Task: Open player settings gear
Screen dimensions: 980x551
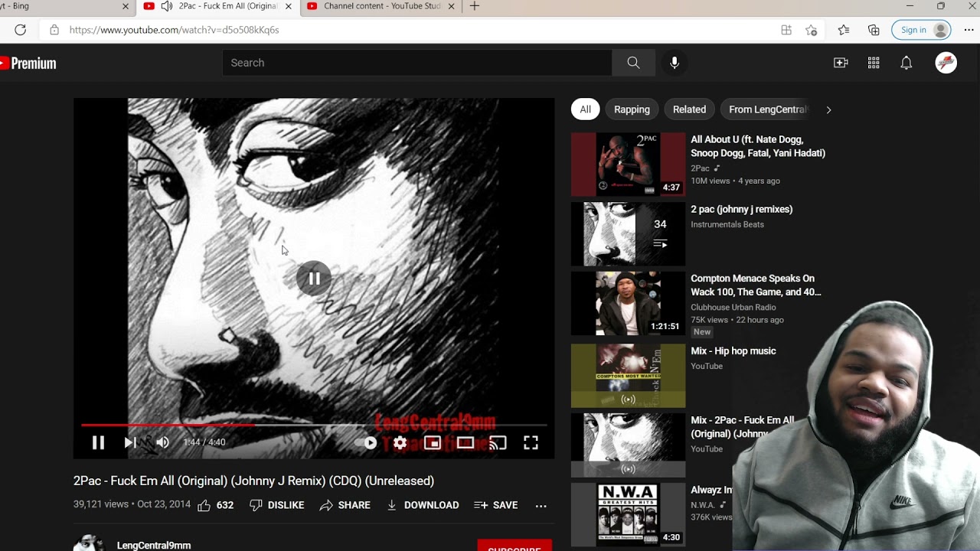Action: click(x=400, y=442)
